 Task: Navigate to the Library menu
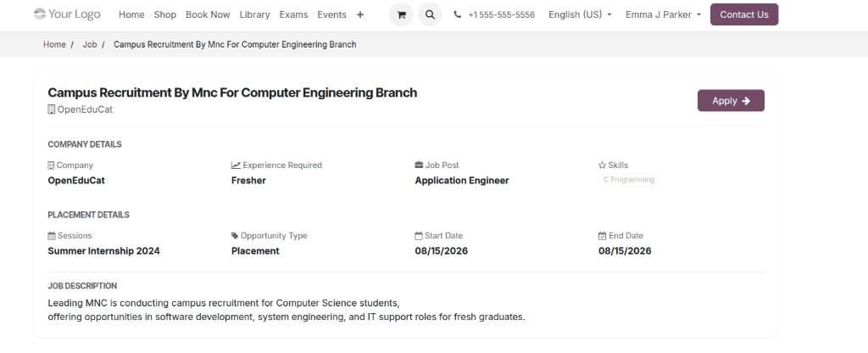coord(254,15)
